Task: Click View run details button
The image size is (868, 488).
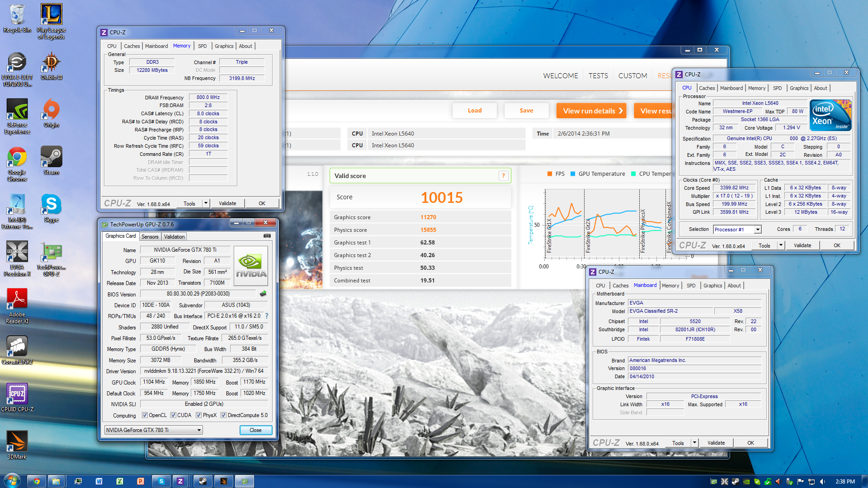Action: (x=591, y=111)
